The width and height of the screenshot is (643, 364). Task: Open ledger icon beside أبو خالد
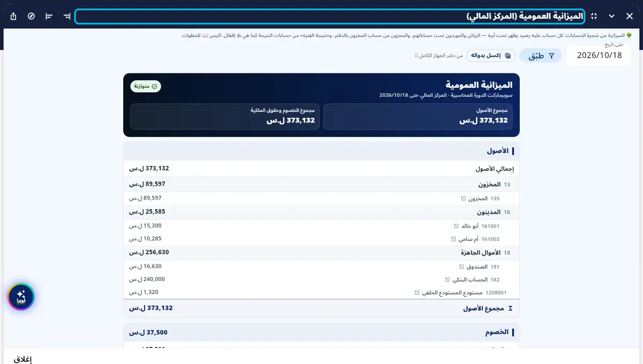pos(457,226)
